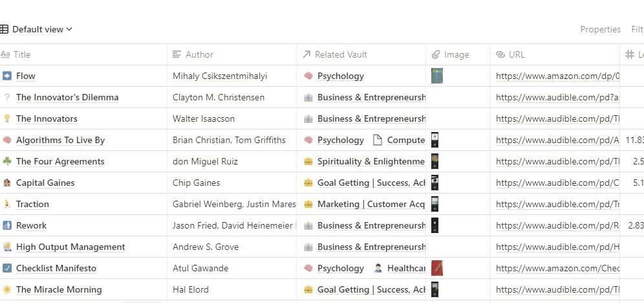Click the running person icon beside Traction
The height and width of the screenshot is (303, 644).
tap(7, 204)
